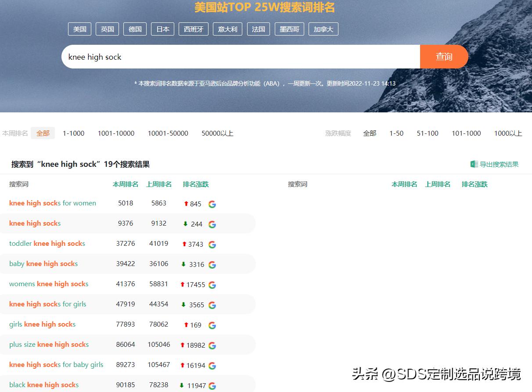
Task: Enable the 101-1000 rank change filter
Action: pyautogui.click(x=466, y=133)
